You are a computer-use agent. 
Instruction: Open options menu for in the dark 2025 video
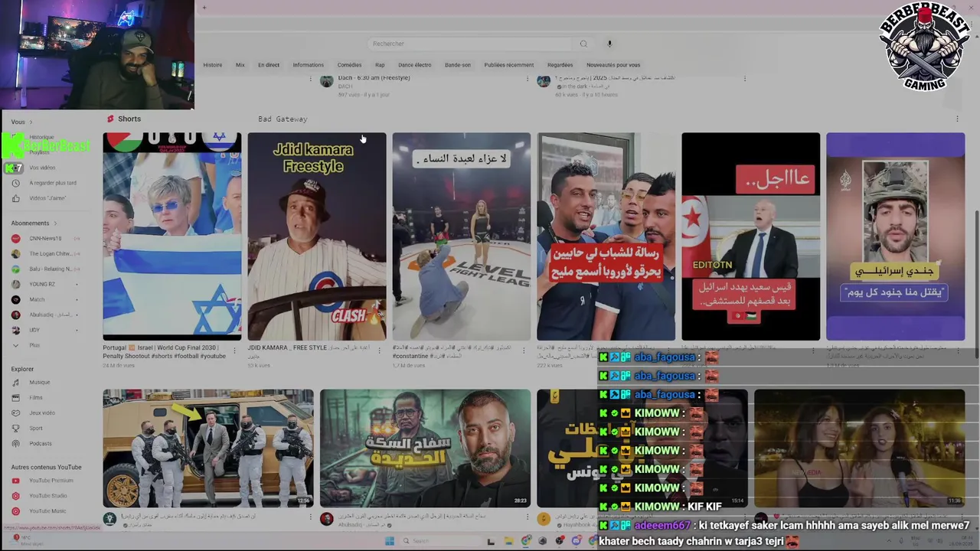coord(743,79)
